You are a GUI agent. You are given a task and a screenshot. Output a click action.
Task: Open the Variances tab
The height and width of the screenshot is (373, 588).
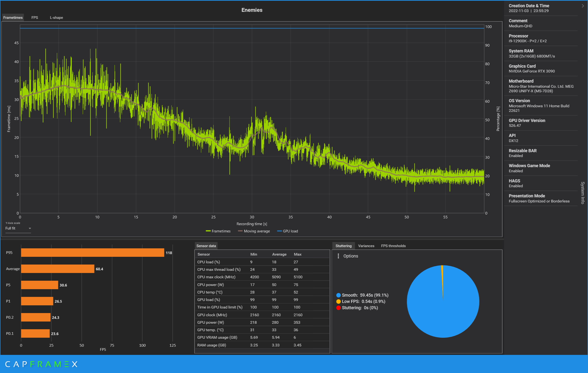point(366,246)
